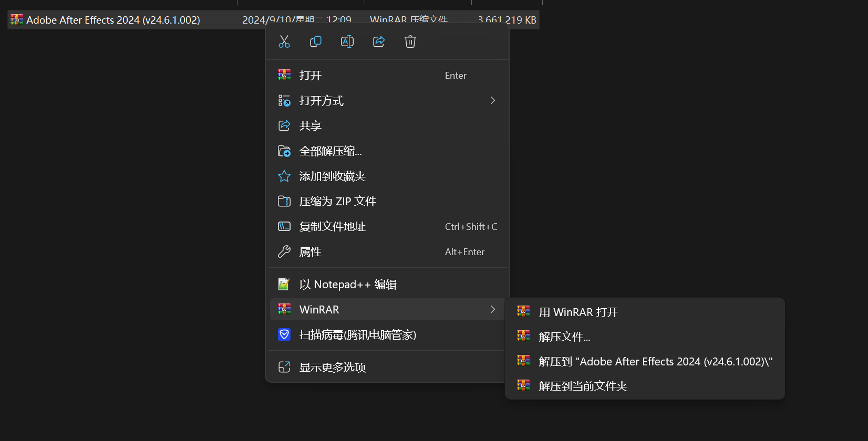Image resolution: width=868 pixels, height=441 pixels.
Task: Click the Tencent shield icon for 扫描病毒
Action: 284,335
